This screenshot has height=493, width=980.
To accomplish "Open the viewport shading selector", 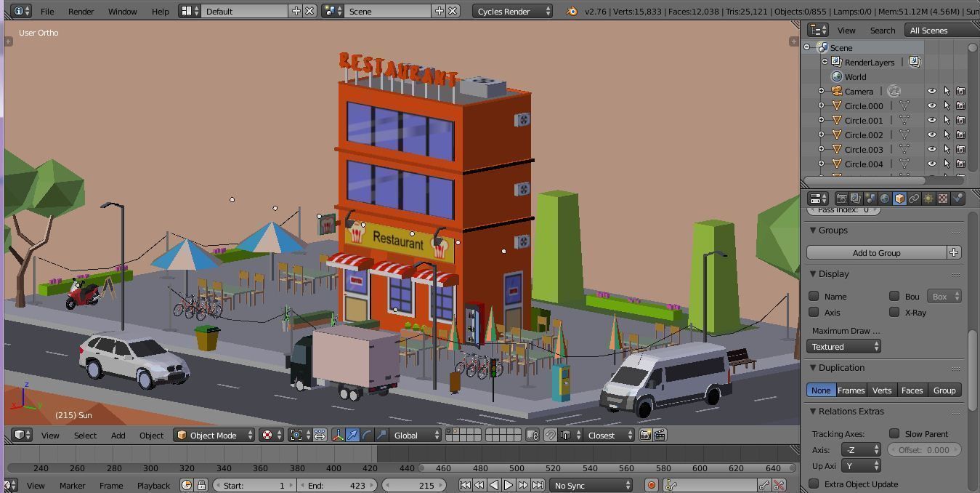I will [x=271, y=435].
